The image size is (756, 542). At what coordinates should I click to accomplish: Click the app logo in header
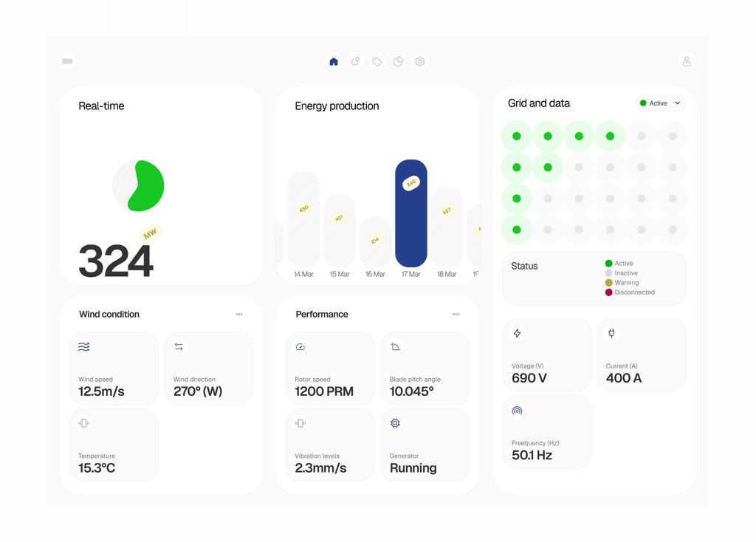tap(68, 61)
